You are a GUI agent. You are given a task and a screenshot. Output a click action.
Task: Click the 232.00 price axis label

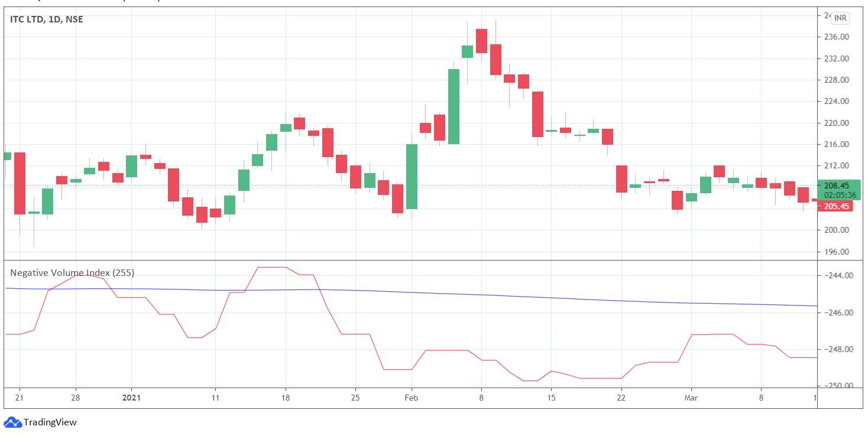point(836,58)
